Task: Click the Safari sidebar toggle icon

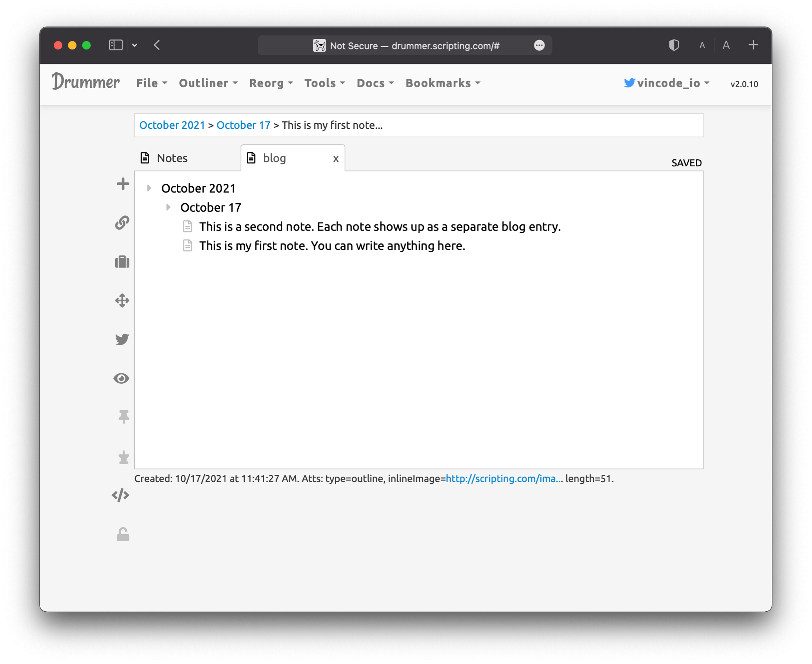Action: pos(116,45)
